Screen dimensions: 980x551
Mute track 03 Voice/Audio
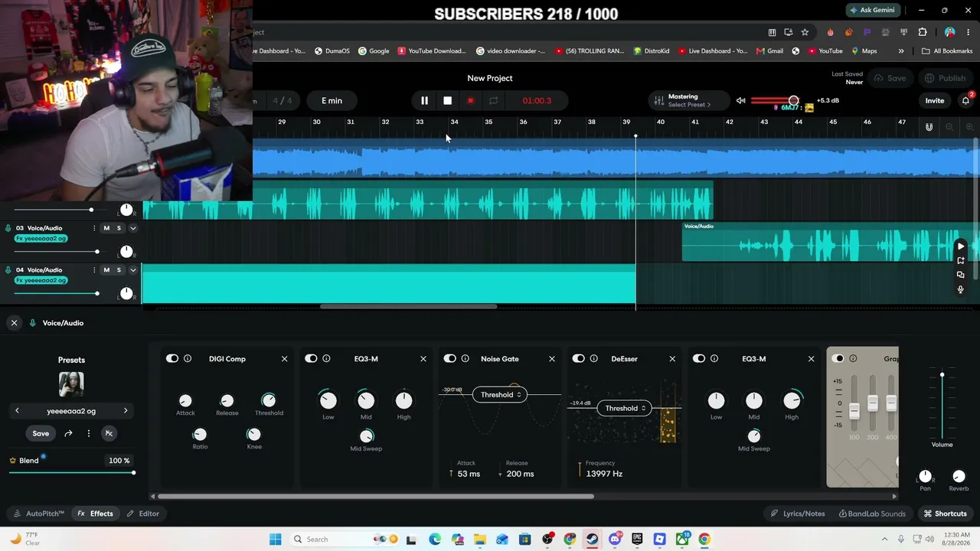pos(106,228)
